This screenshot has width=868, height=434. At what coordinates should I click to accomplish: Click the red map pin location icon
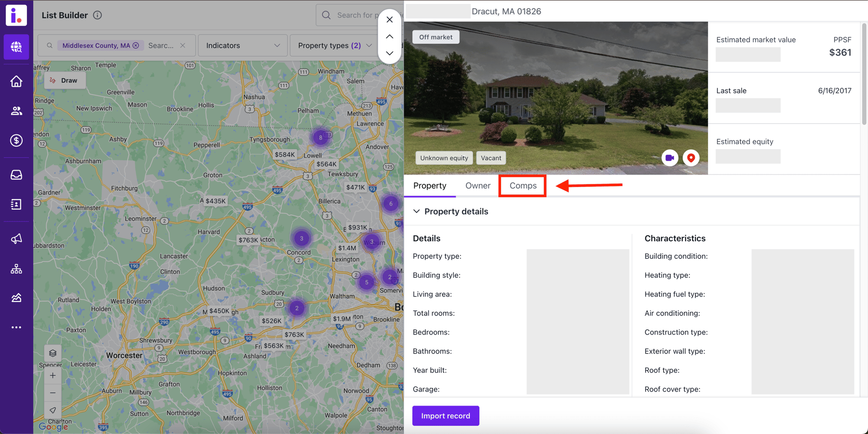691,158
